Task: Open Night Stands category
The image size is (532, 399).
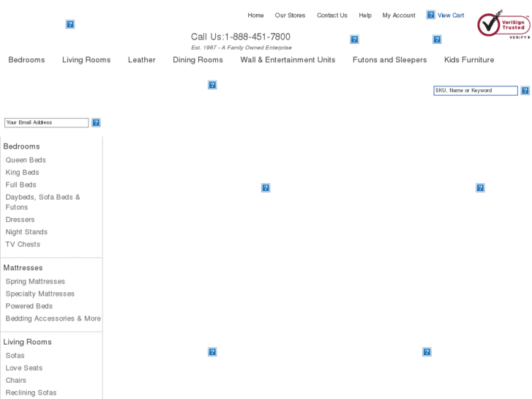Action: (x=26, y=232)
